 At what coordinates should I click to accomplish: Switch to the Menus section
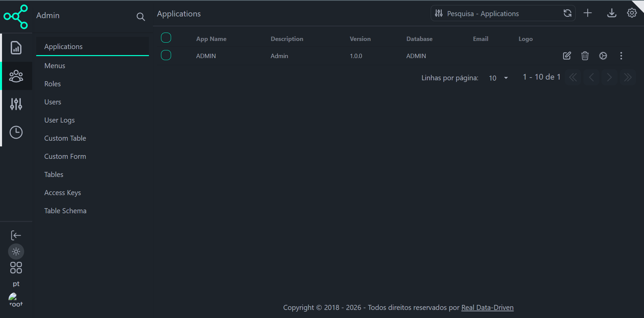55,65
